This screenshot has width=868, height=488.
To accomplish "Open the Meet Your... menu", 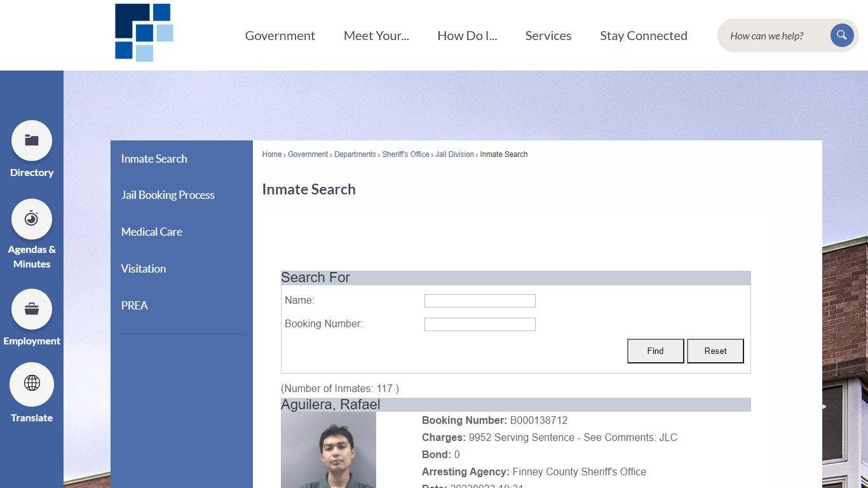I will click(x=376, y=36).
